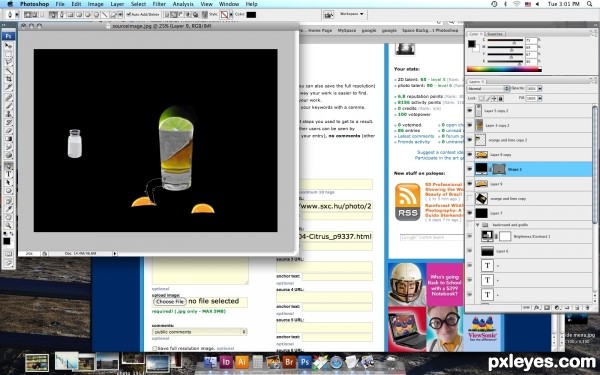This screenshot has height=375, width=600.
Task: Select the Eraser tool
Action: pos(8,130)
